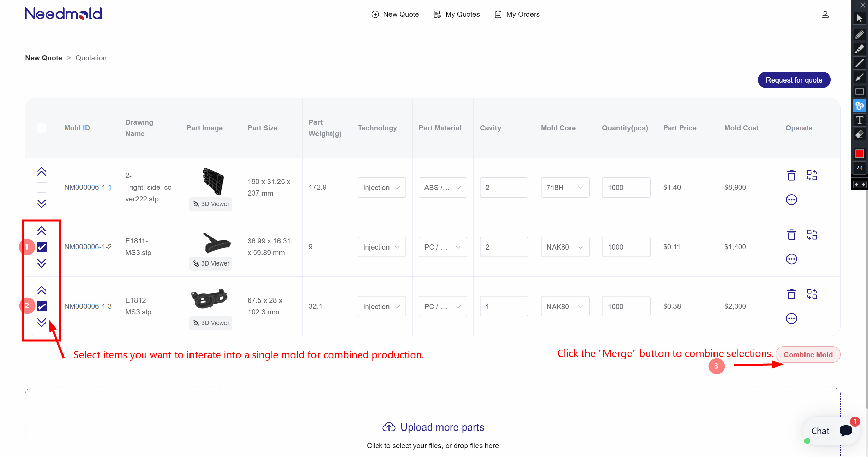The image size is (868, 457).
Task: Open more options for NM000006-1-3
Action: [792, 318]
